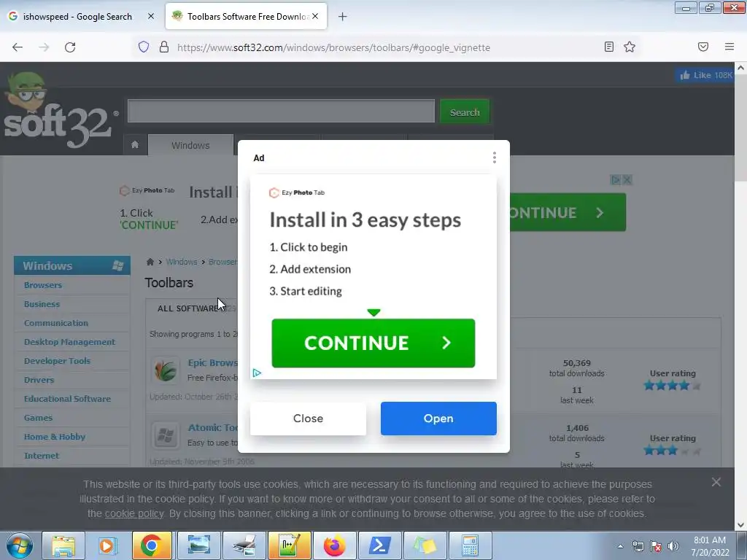Click the soft32 search input field
The image size is (747, 560).
(281, 111)
